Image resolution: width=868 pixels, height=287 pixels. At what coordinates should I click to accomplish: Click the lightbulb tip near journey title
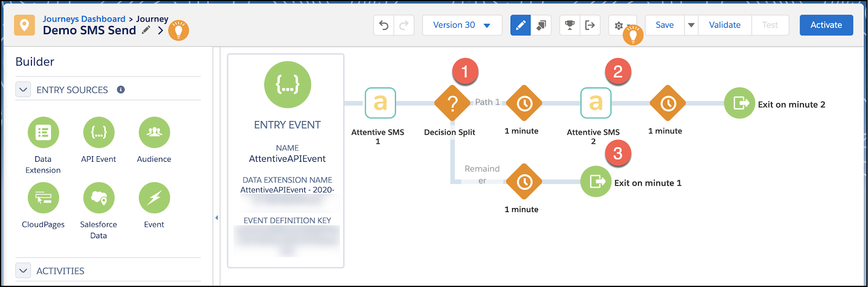178,30
